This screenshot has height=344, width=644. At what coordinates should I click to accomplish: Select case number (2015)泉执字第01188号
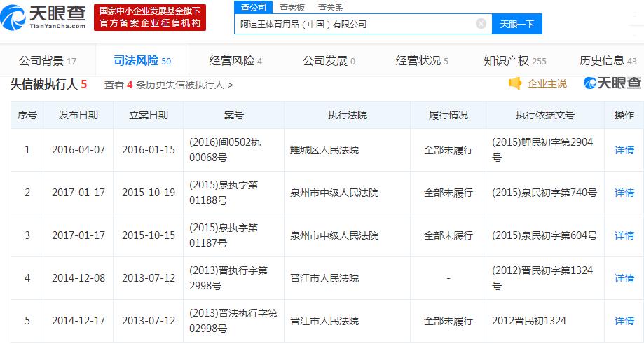(x=224, y=193)
